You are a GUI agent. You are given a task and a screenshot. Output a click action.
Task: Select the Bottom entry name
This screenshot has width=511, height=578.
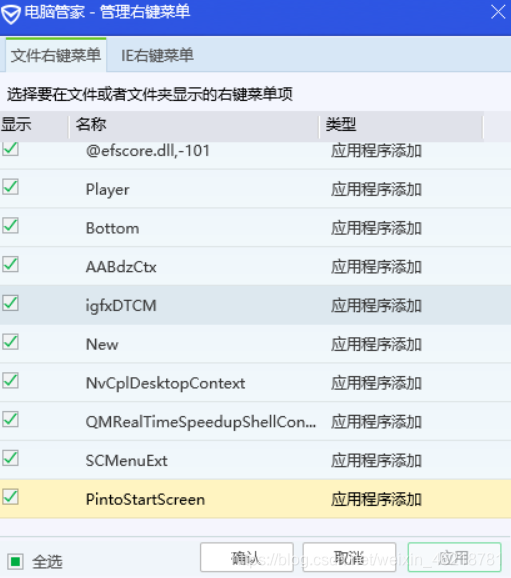coord(112,228)
